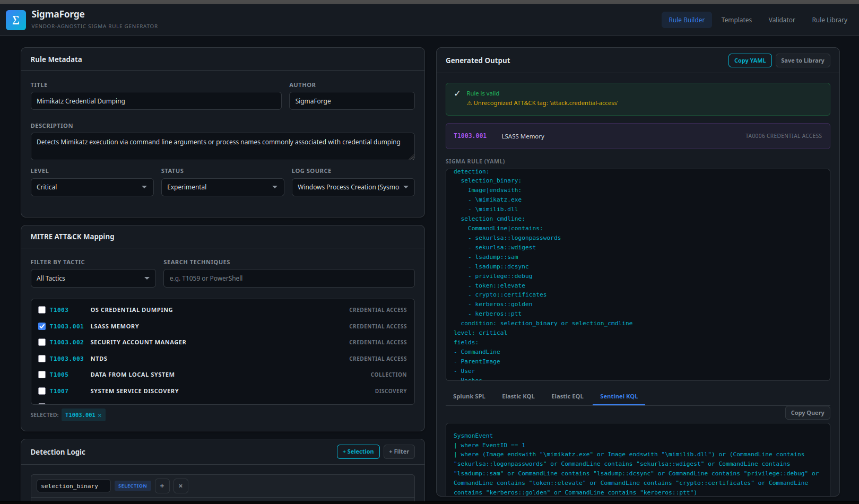Enable the T1005 Data From Local System checkbox

(x=42, y=375)
